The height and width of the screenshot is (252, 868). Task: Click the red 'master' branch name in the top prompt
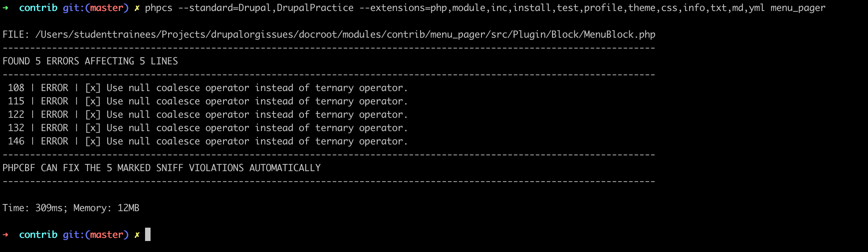[x=107, y=8]
